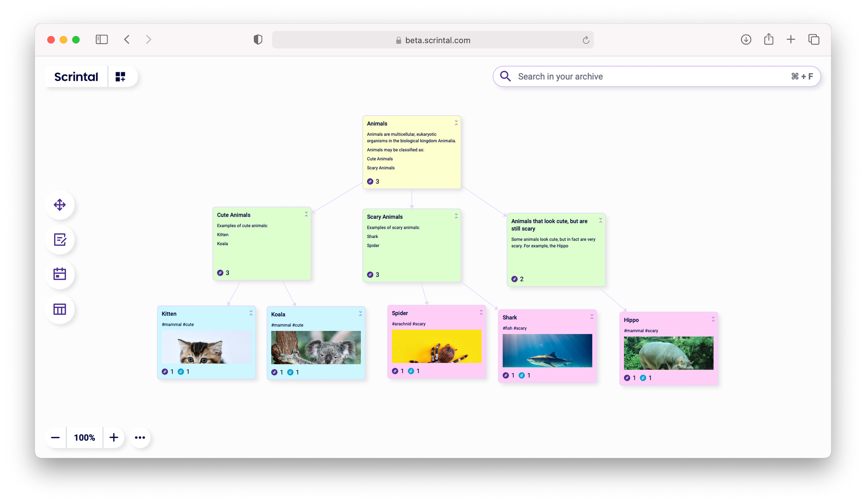Collapse the Animals card
Image resolution: width=866 pixels, height=504 pixels.
click(x=456, y=123)
